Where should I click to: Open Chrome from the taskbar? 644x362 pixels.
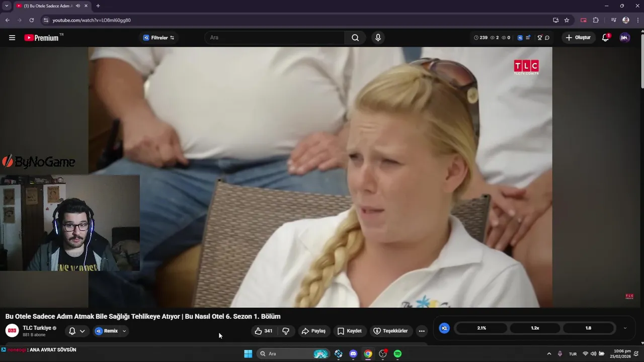coord(368,354)
